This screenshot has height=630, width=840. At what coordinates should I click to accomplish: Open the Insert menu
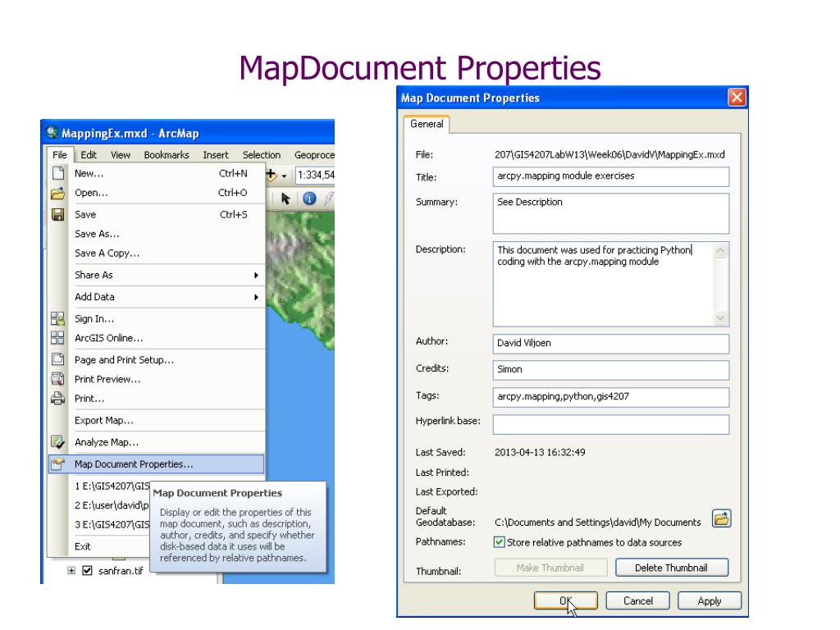(x=216, y=155)
